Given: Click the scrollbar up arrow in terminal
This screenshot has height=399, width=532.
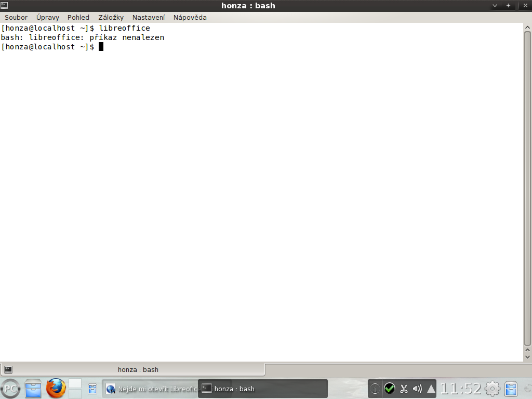Looking at the screenshot, I should 527,27.
